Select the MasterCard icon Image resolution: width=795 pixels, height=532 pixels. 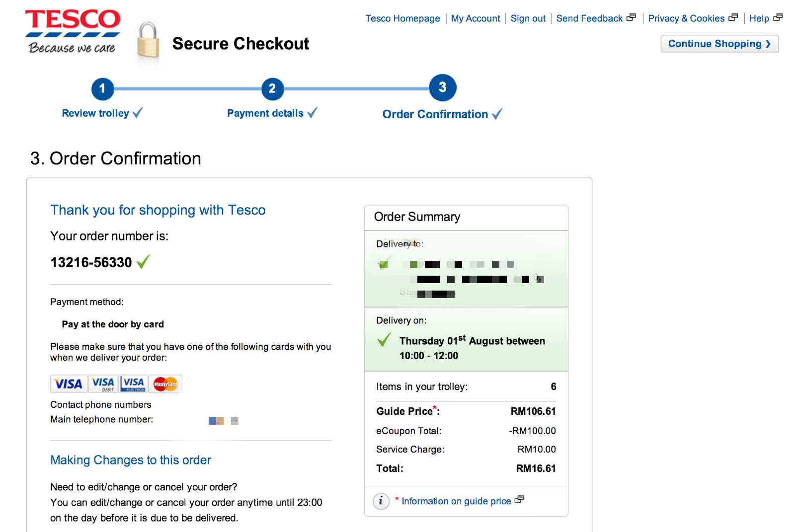[164, 383]
